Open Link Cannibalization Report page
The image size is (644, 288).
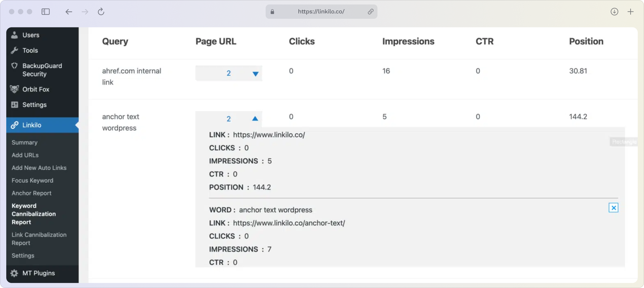[x=39, y=239]
